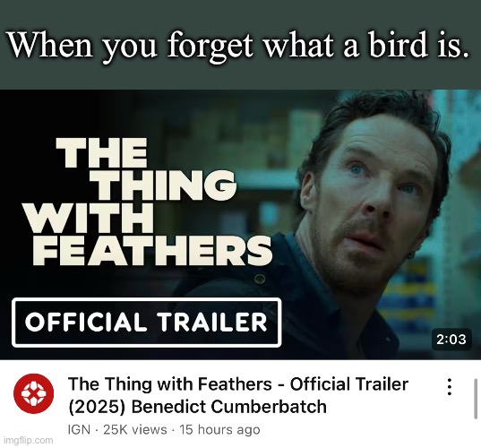
Task: Click the imgflip.com watermark
Action: (x=28, y=440)
